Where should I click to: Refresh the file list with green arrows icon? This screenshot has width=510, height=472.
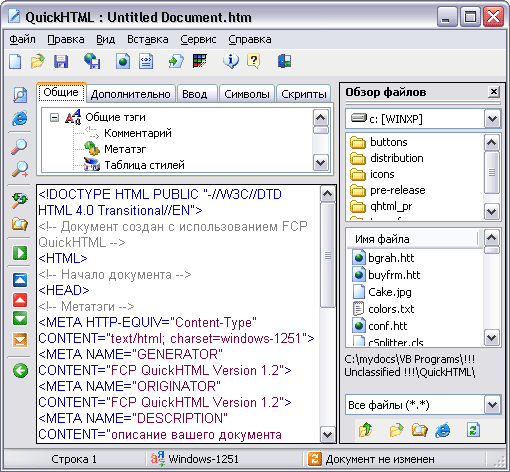click(x=473, y=430)
